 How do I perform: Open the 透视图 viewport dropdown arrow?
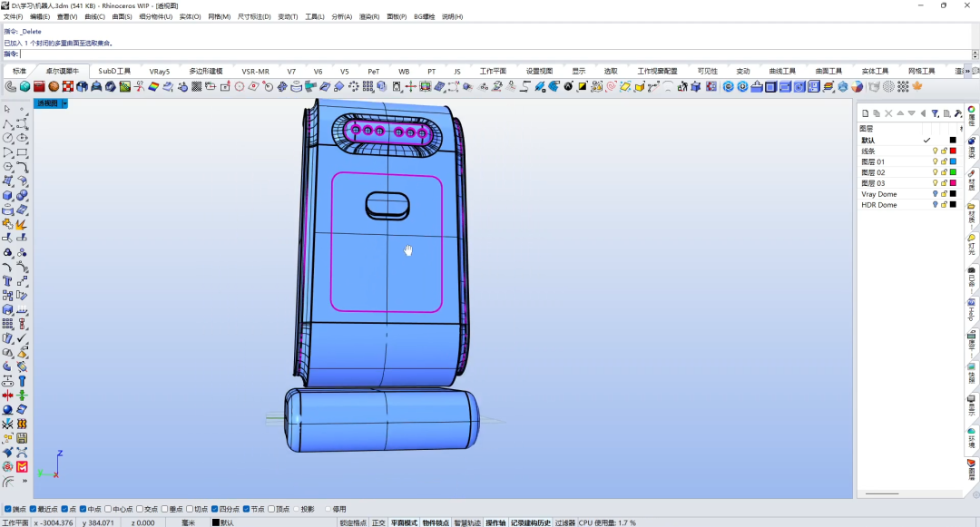(64, 103)
